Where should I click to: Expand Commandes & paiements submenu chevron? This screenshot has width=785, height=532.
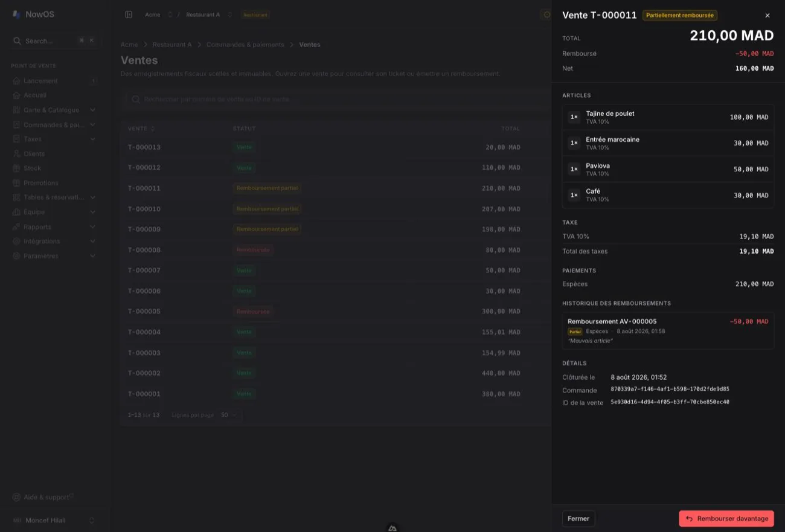coord(92,125)
